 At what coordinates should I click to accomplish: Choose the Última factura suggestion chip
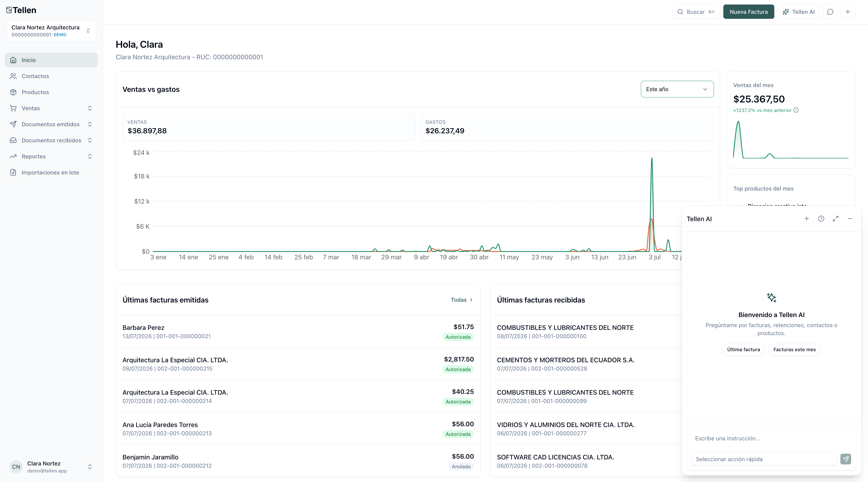pos(743,349)
